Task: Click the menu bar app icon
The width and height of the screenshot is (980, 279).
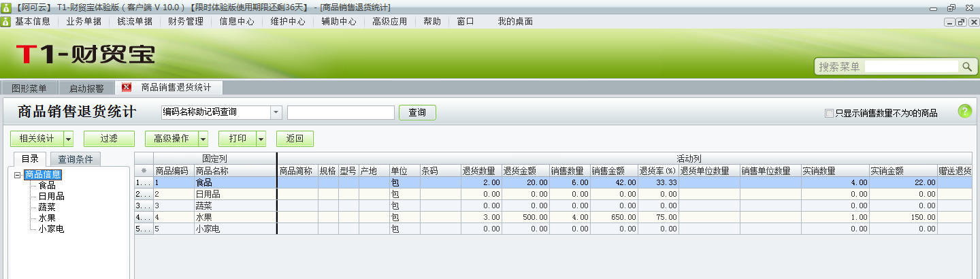Action: pyautogui.click(x=5, y=21)
